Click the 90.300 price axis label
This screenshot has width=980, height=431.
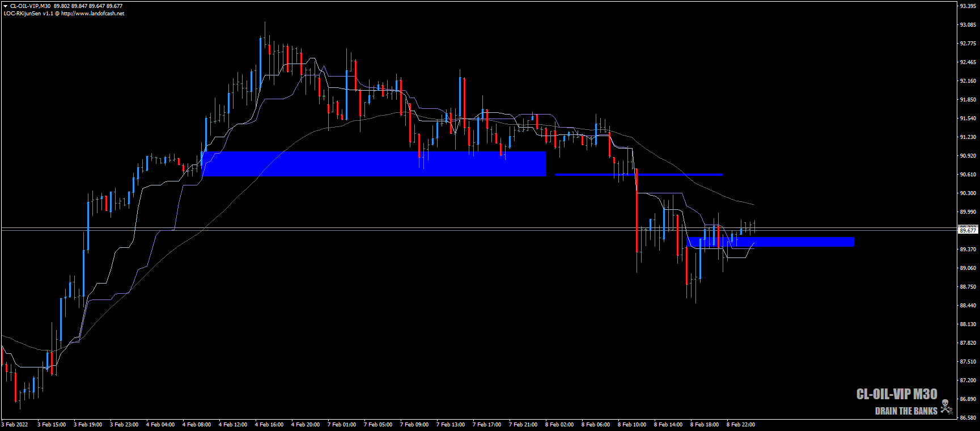click(968, 193)
